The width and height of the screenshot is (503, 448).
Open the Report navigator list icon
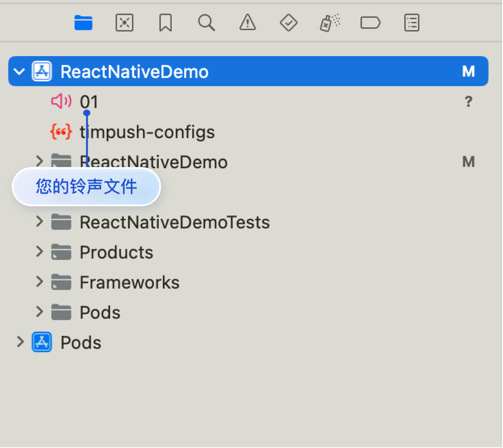[x=412, y=23]
